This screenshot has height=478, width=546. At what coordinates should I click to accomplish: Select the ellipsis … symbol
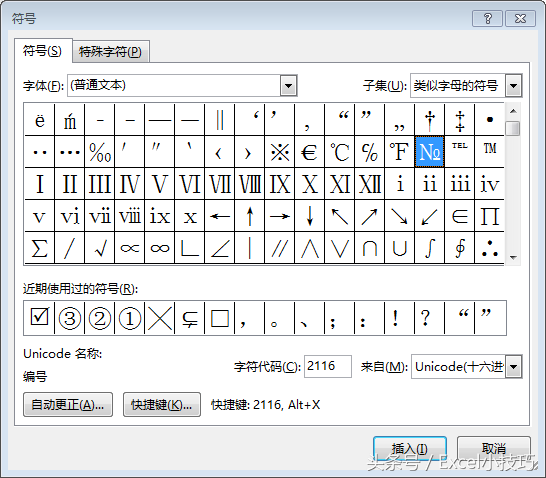69,151
